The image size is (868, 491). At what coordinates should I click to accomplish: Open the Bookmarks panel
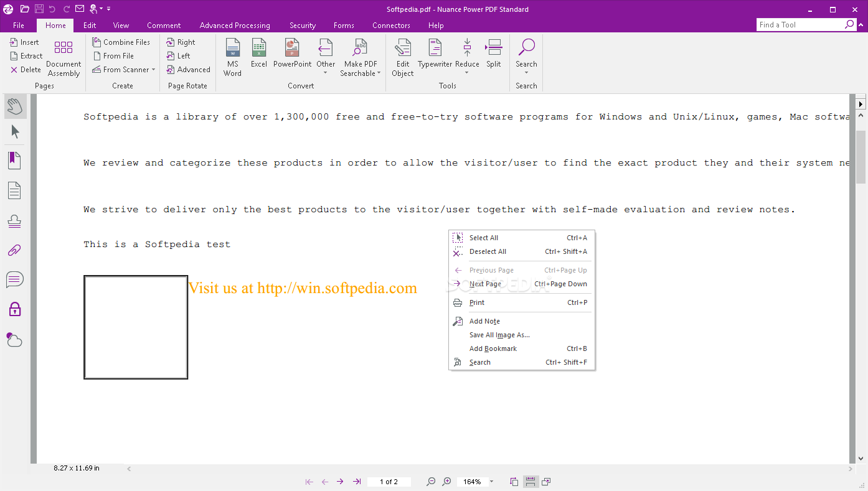(x=15, y=161)
